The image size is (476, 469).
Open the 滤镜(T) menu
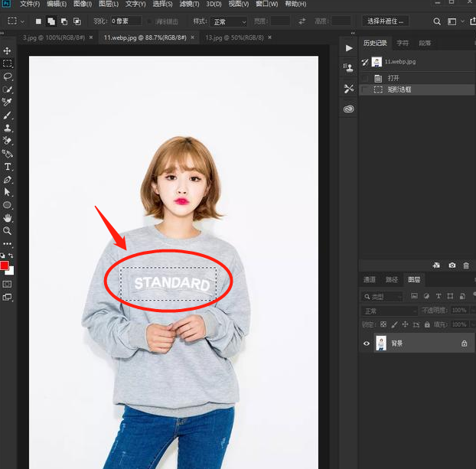[190, 4]
